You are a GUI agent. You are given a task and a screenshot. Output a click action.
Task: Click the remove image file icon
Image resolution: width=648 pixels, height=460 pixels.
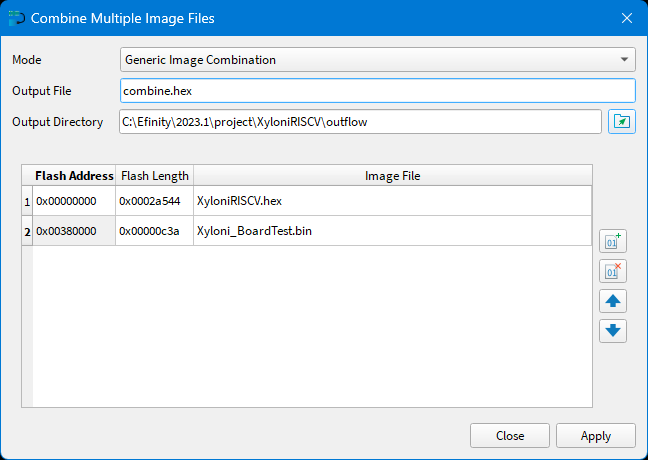click(x=613, y=271)
